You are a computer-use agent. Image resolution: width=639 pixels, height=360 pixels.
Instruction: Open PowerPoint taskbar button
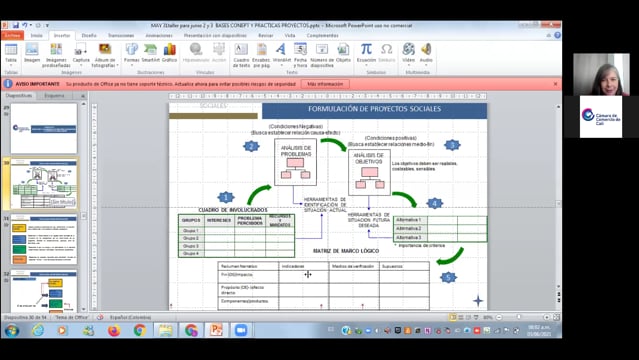(216, 330)
